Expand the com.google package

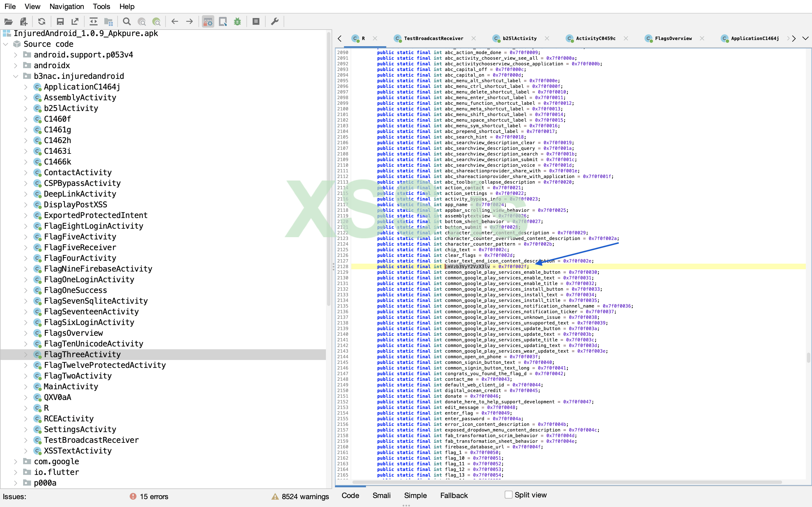[x=16, y=461]
